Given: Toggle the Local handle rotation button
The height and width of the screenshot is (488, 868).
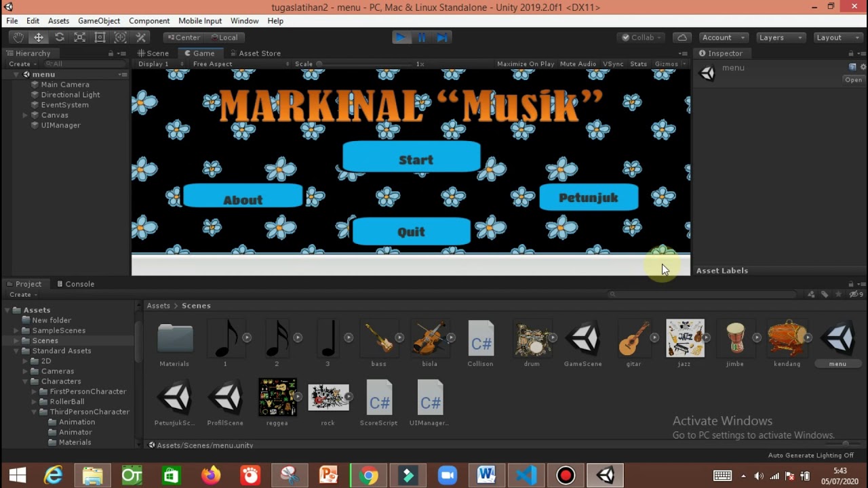Looking at the screenshot, I should click(224, 37).
